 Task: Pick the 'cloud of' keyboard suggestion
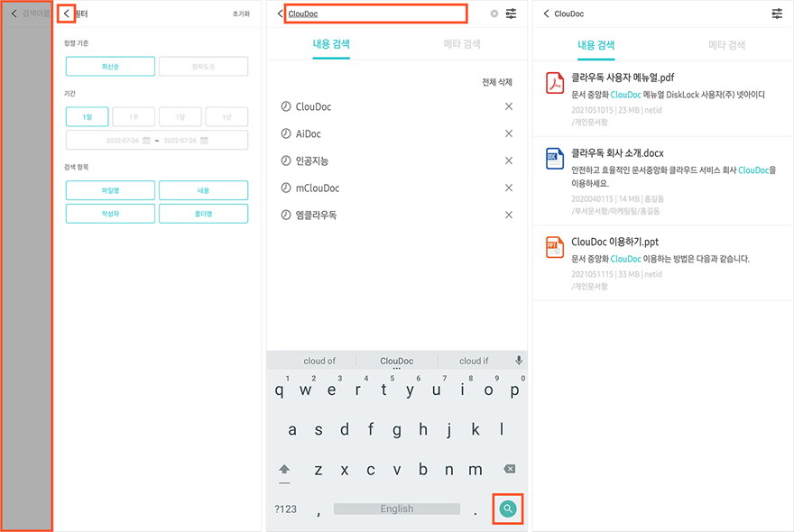pyautogui.click(x=319, y=361)
